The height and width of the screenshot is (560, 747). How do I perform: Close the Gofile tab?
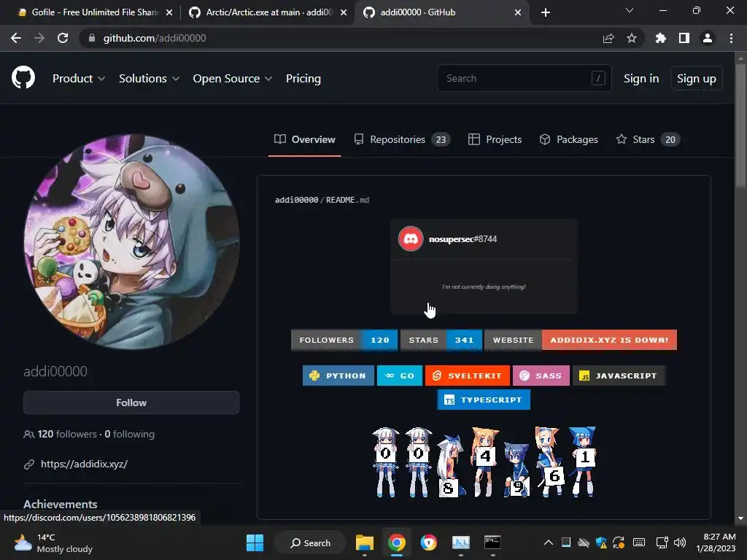click(169, 12)
